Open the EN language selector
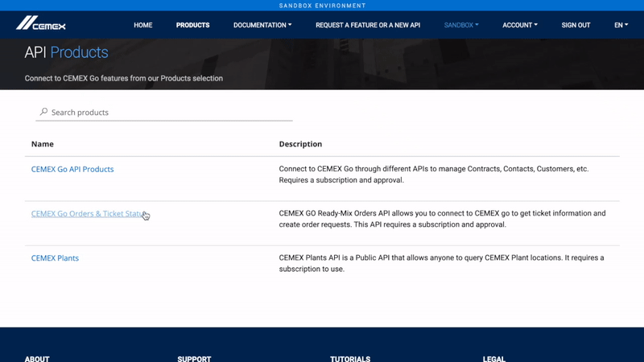Viewport: 644px width, 362px height. pos(621,25)
